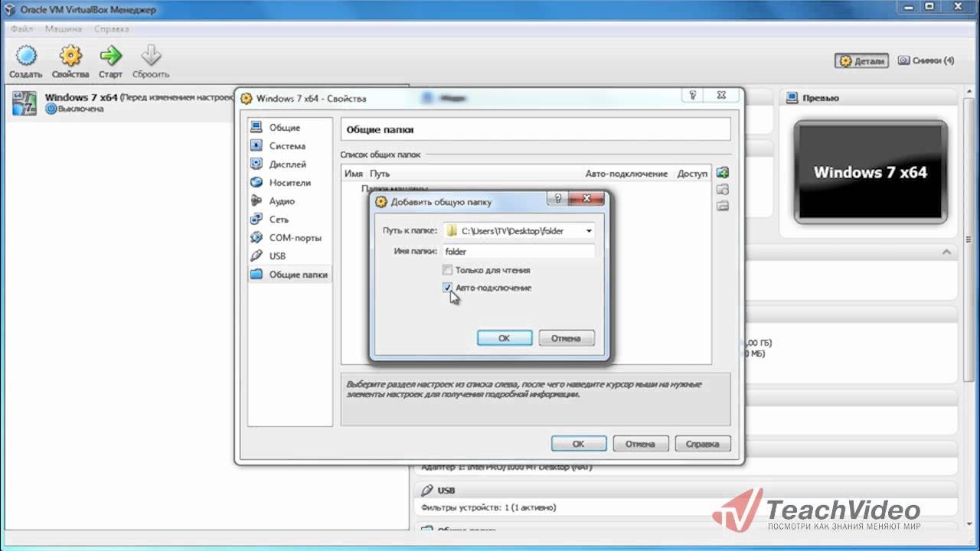980x551 pixels.
Task: Click COM-порты icon in settings sidebar
Action: [x=256, y=237]
